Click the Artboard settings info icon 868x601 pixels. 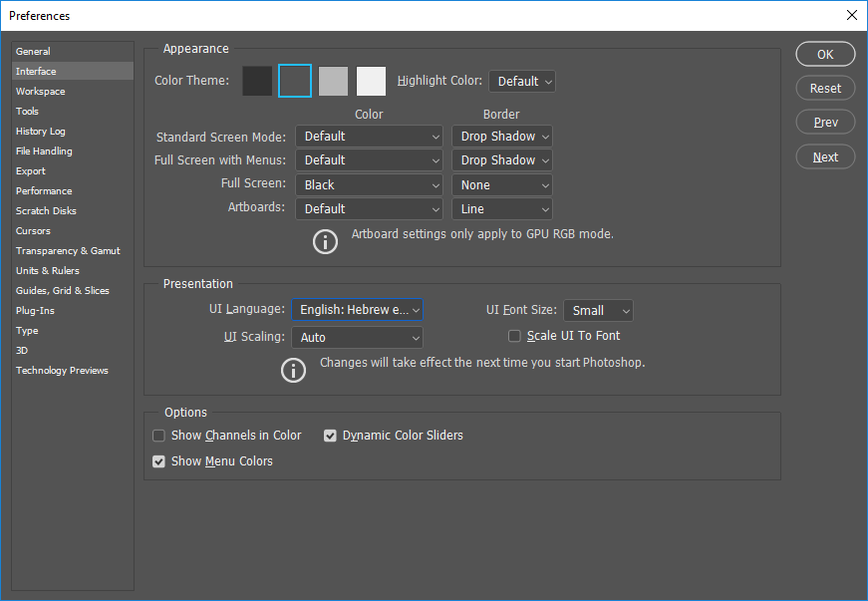click(x=325, y=240)
